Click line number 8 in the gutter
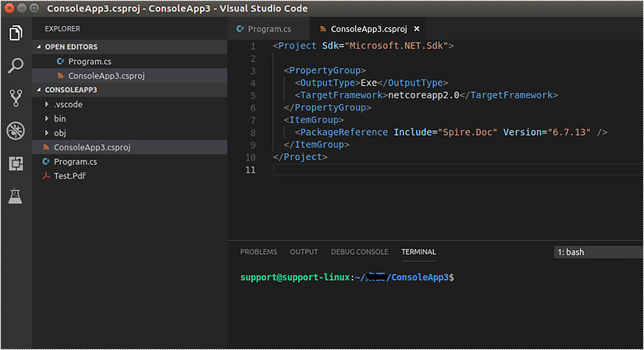This screenshot has height=350, width=644. click(253, 133)
